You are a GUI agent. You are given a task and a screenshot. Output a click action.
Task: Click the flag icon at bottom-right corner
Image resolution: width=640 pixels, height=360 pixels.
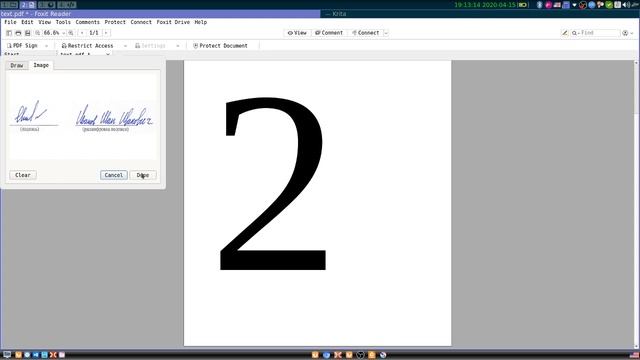(x=634, y=355)
